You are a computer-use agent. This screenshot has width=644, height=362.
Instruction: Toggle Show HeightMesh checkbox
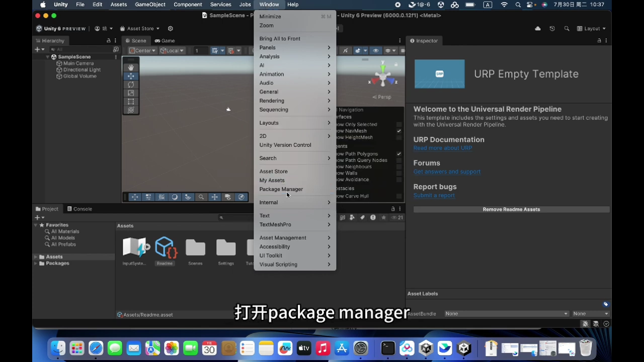pos(398,137)
